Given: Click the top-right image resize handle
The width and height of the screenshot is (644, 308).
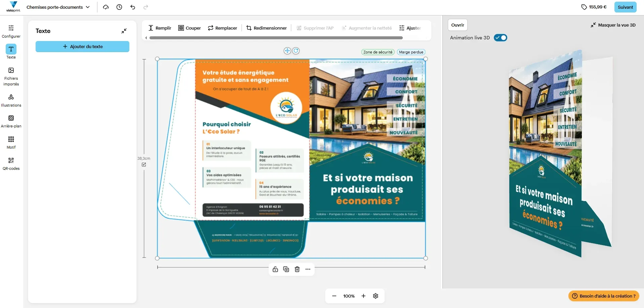Looking at the screenshot, I should point(426,59).
